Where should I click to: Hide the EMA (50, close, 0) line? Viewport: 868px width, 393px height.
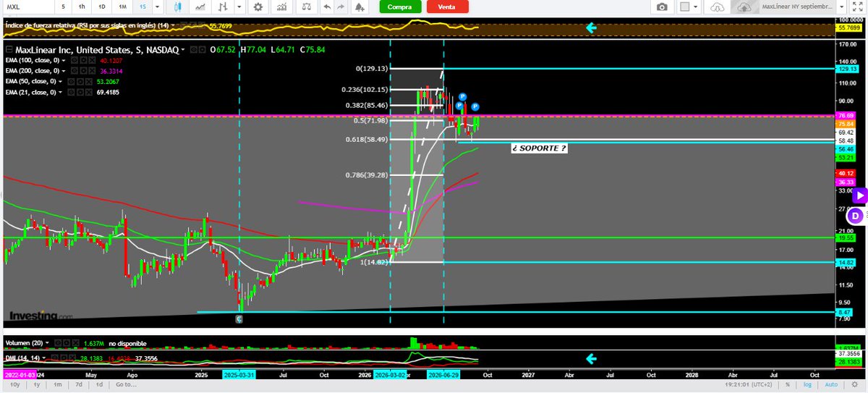pos(71,82)
